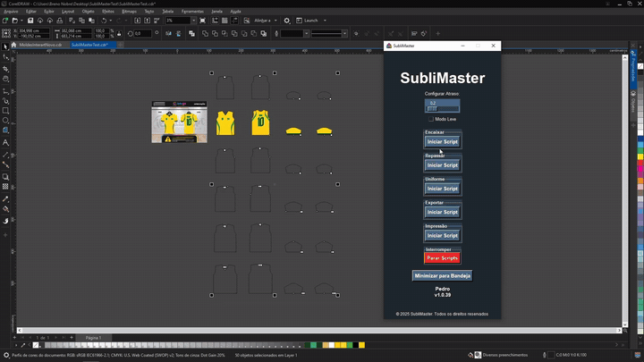
Task: Switch to the MoldesInterartNovo.cdr tab
Action: point(40,45)
